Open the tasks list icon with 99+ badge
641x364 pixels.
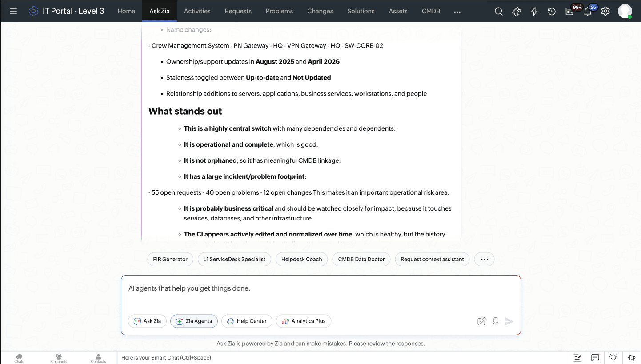[x=570, y=12]
